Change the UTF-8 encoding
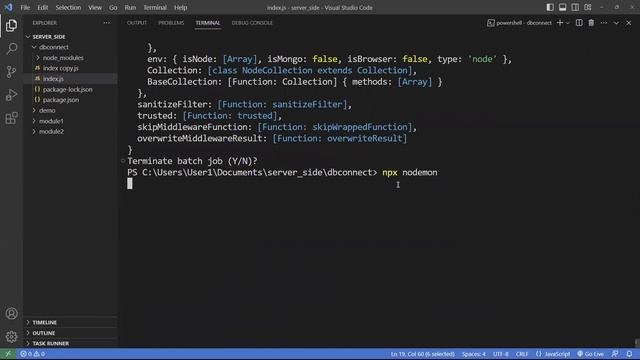 (x=501, y=354)
